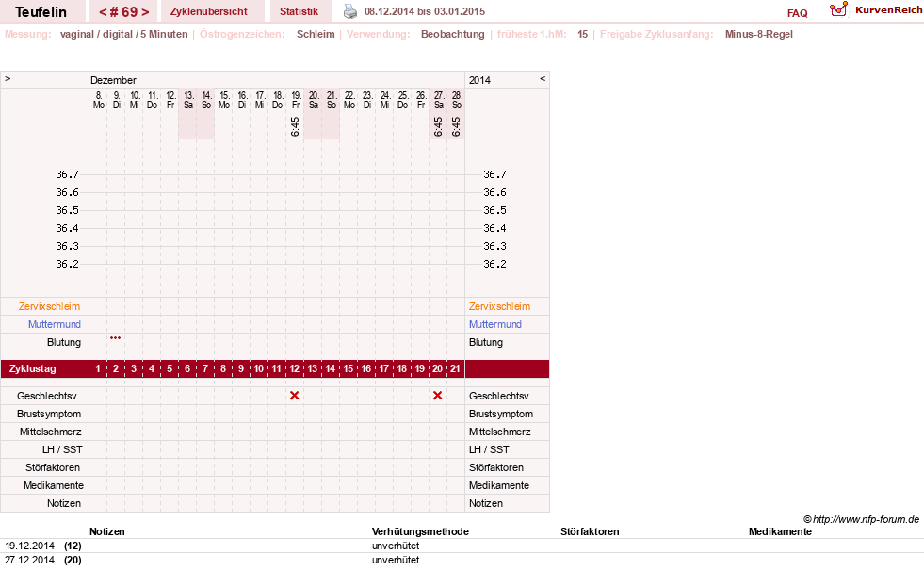Image resolution: width=924 pixels, height=587 pixels.
Task: Click the right Medikamente row label
Action: [x=499, y=485]
